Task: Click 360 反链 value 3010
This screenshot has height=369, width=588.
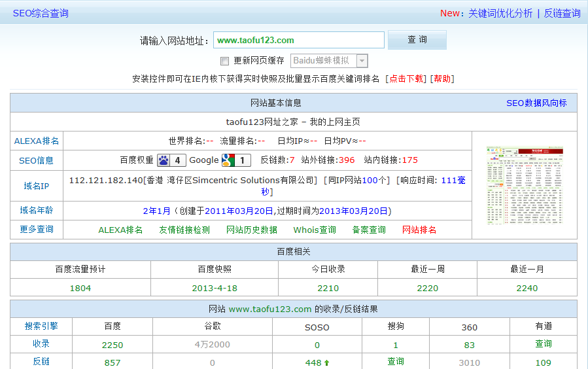Action: click(470, 362)
